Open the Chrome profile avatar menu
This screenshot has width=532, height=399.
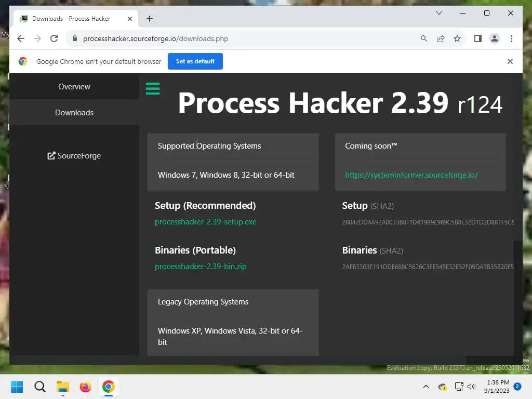pos(495,38)
